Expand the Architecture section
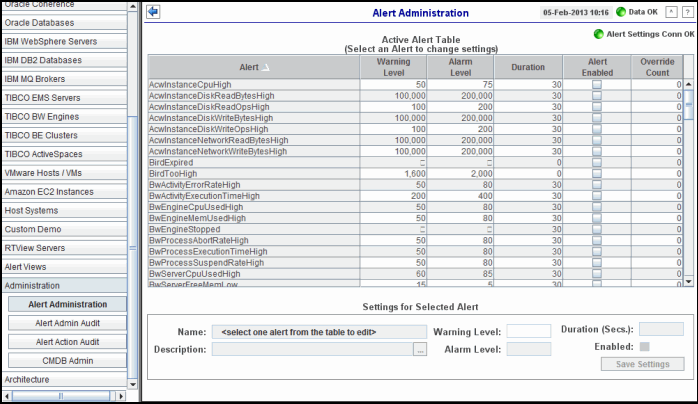The image size is (698, 404). click(x=65, y=380)
